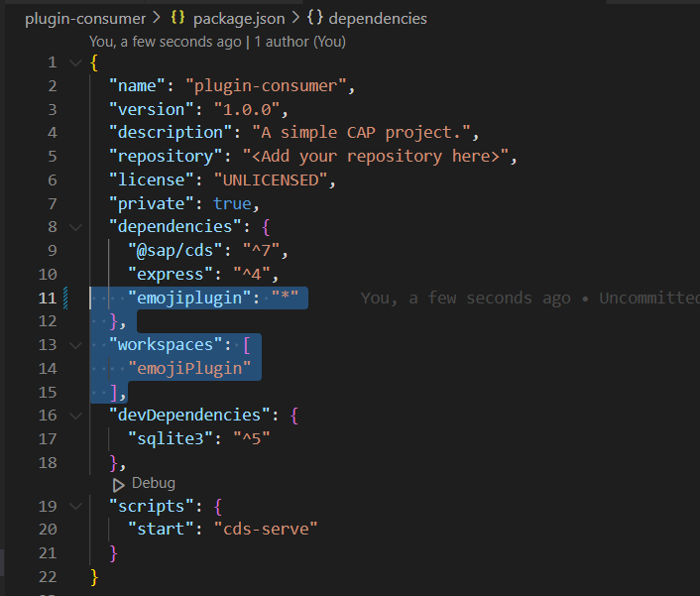Click the git blame annotation on line 11
Image resolution: width=700 pixels, height=596 pixels.
(529, 298)
